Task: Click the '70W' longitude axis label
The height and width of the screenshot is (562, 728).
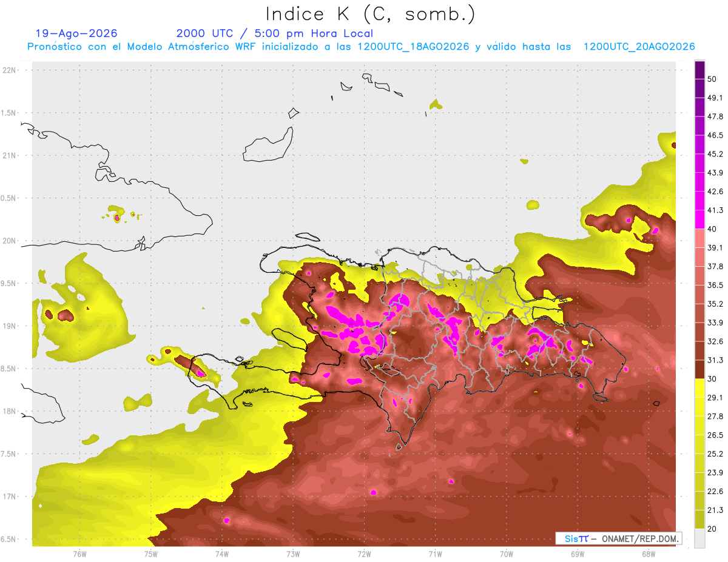Action: [x=507, y=554]
